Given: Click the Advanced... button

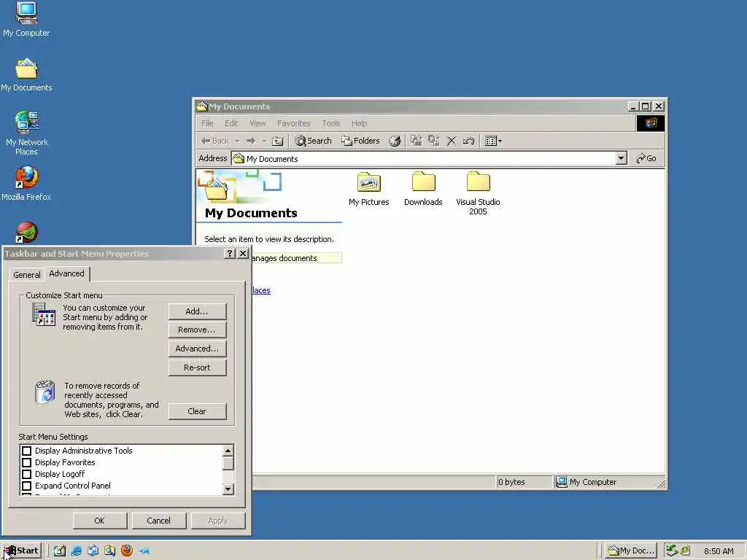Looking at the screenshot, I should tap(197, 349).
